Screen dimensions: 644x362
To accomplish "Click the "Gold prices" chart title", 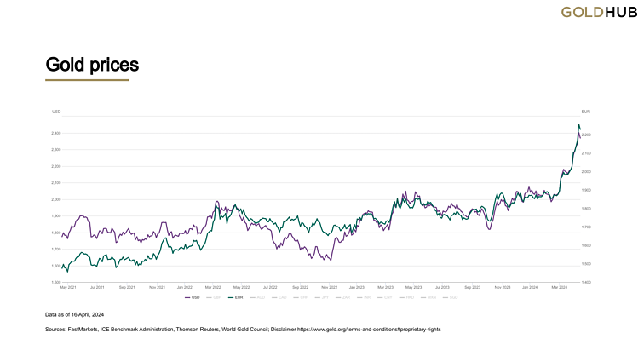I will coord(92,65).
